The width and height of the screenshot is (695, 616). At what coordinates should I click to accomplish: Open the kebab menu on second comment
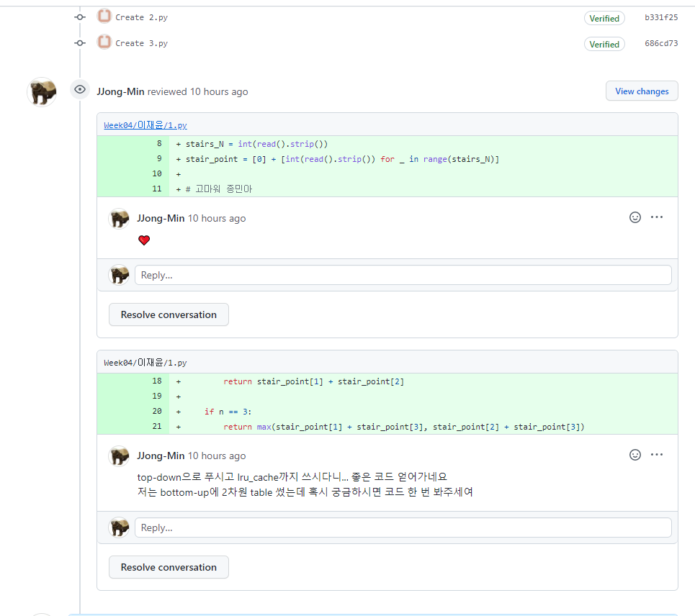(x=656, y=454)
